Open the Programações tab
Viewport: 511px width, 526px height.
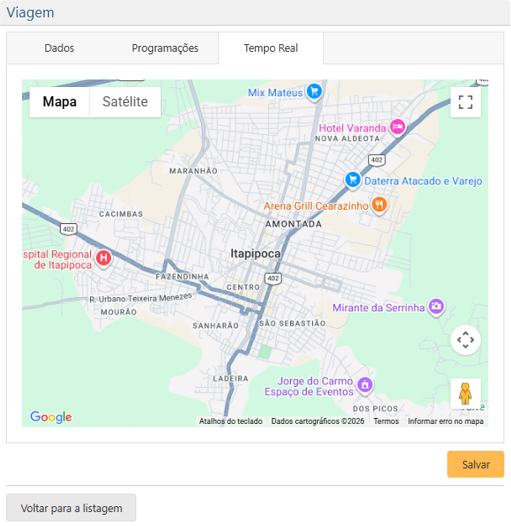coord(165,48)
